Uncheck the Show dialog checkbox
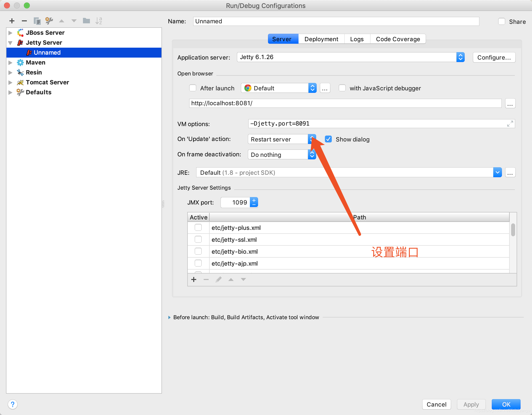532x415 pixels. [x=328, y=139]
